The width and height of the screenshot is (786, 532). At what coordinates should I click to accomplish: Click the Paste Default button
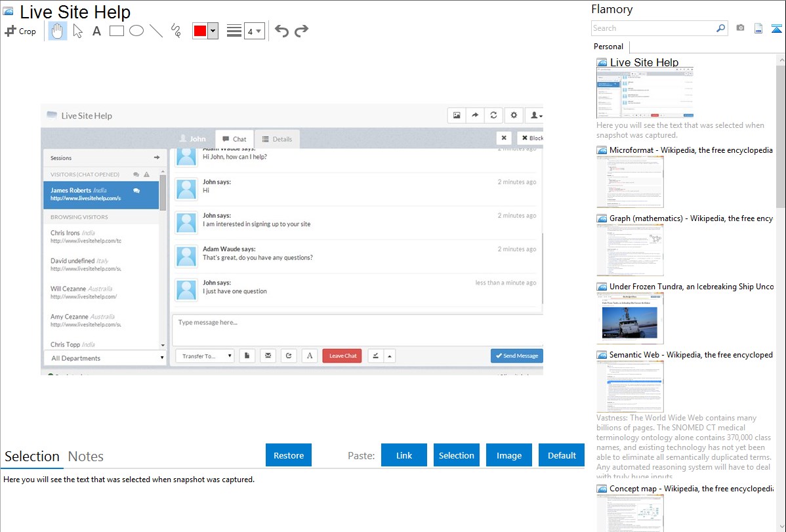(562, 455)
